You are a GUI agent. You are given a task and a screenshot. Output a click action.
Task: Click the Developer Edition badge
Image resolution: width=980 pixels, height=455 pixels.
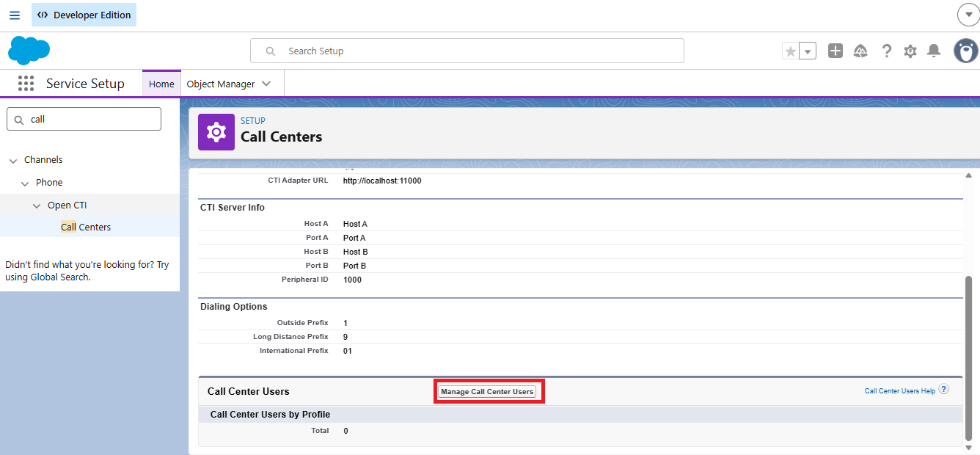[x=84, y=15]
